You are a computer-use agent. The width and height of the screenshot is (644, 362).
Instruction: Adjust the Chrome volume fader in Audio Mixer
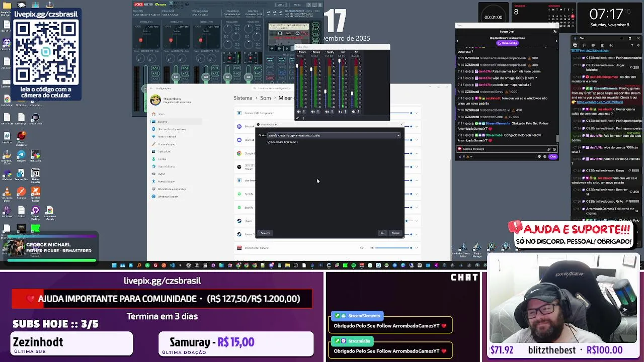pos(297,66)
